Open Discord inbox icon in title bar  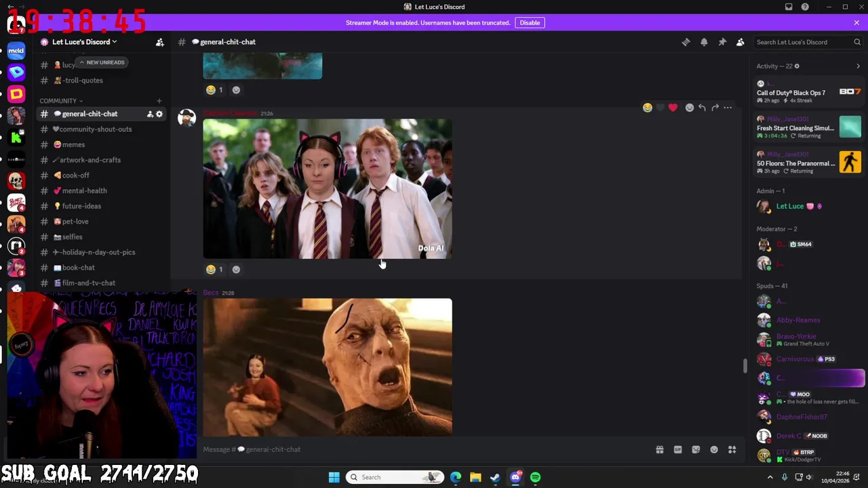(x=789, y=7)
